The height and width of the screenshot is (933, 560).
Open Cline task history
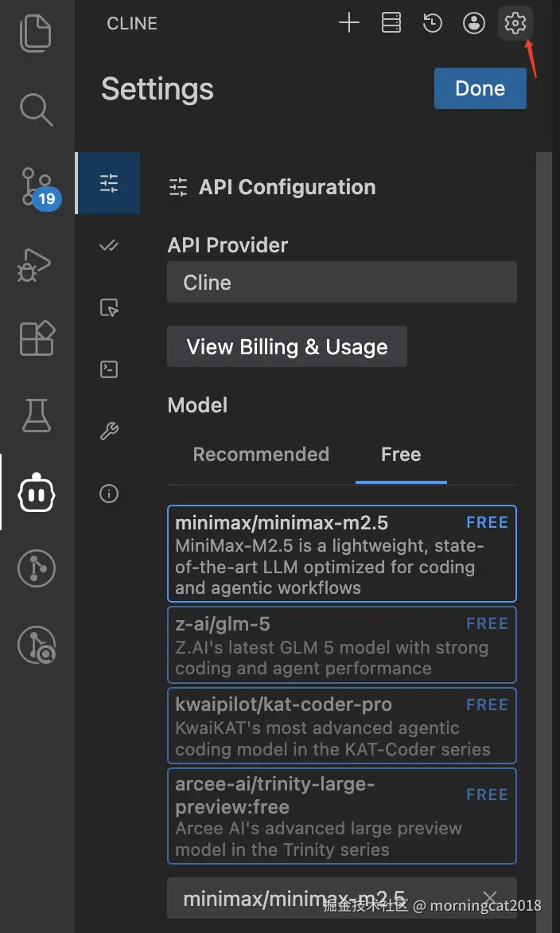pos(433,23)
